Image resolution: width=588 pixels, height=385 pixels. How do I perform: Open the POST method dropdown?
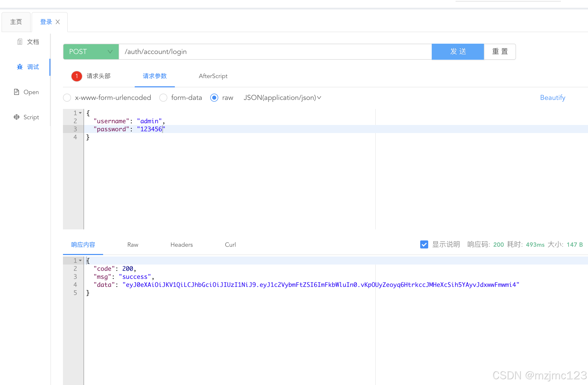(x=91, y=52)
